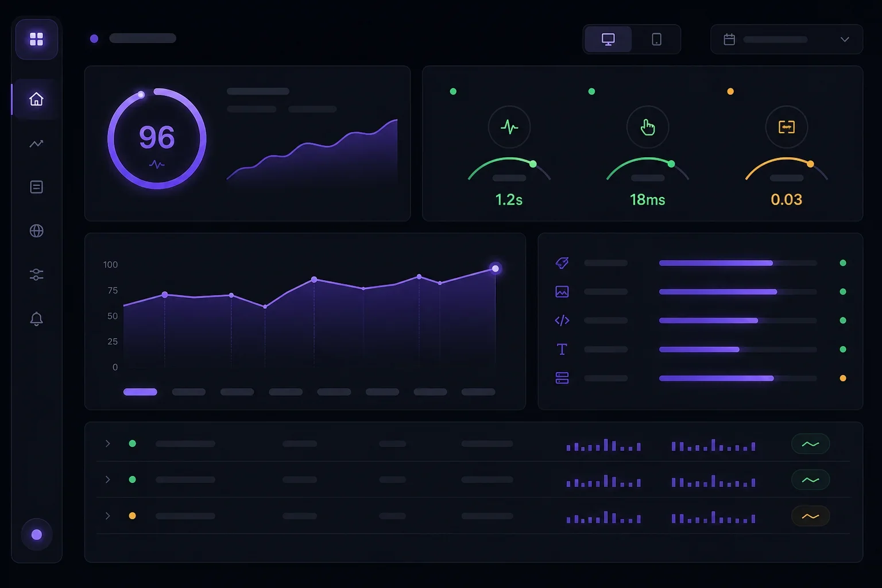Select the image icon in the resource list

(x=562, y=292)
